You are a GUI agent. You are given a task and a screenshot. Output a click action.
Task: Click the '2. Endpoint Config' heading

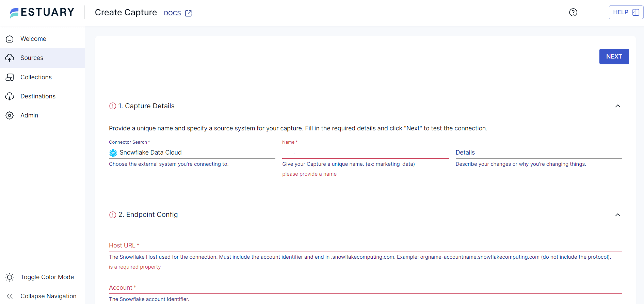point(148,215)
